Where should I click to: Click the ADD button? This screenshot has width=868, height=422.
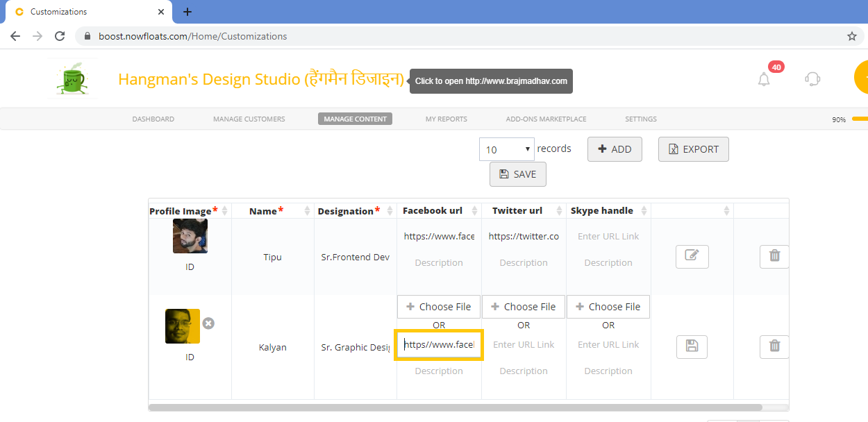(615, 149)
